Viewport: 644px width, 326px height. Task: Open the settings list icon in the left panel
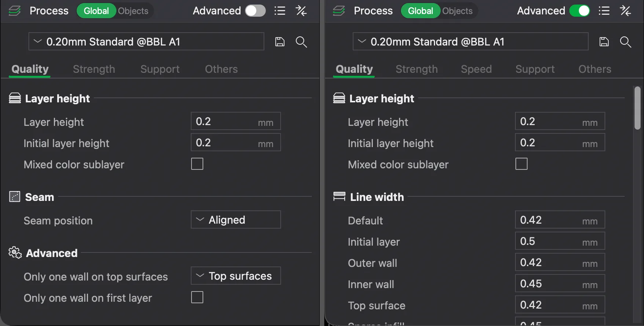coord(280,11)
